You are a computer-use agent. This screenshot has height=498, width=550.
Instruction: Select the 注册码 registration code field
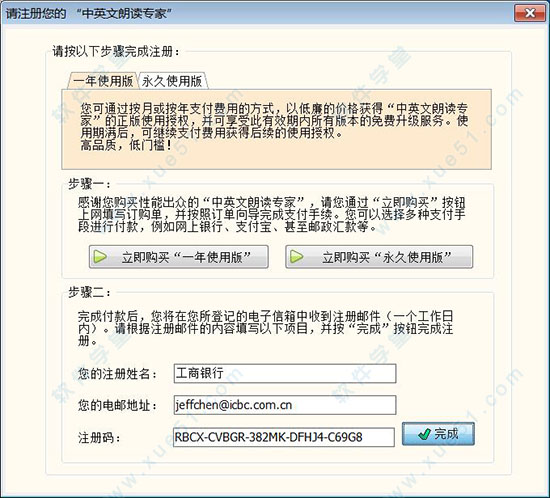pyautogui.click(x=284, y=437)
